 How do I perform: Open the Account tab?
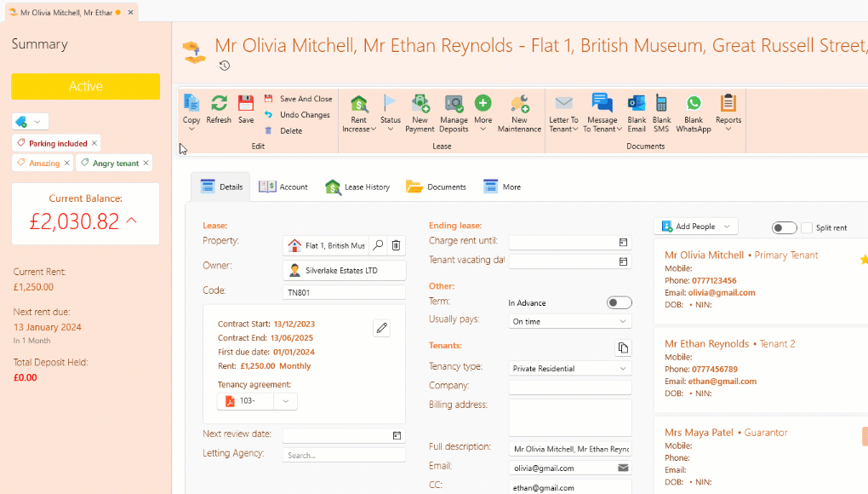(283, 187)
